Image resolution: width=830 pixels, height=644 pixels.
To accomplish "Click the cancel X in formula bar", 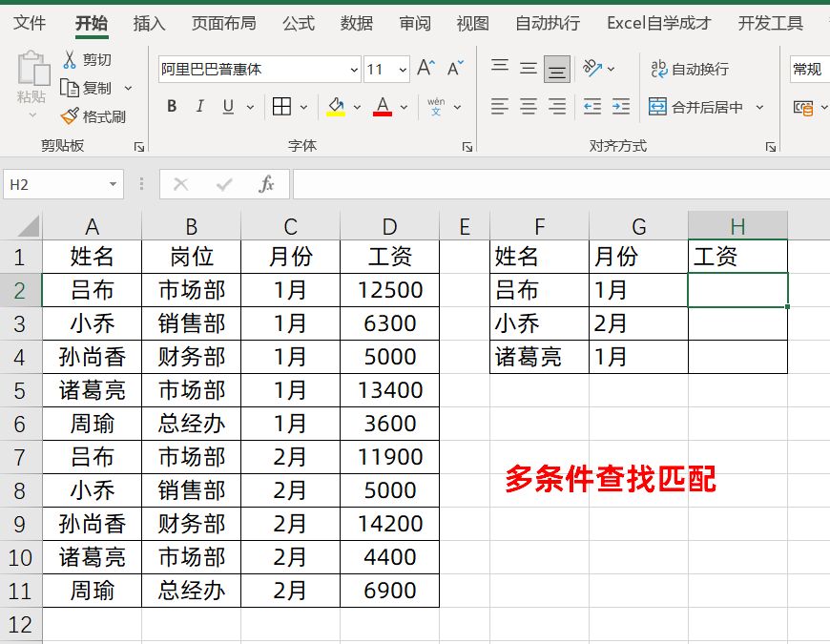I will [x=180, y=184].
